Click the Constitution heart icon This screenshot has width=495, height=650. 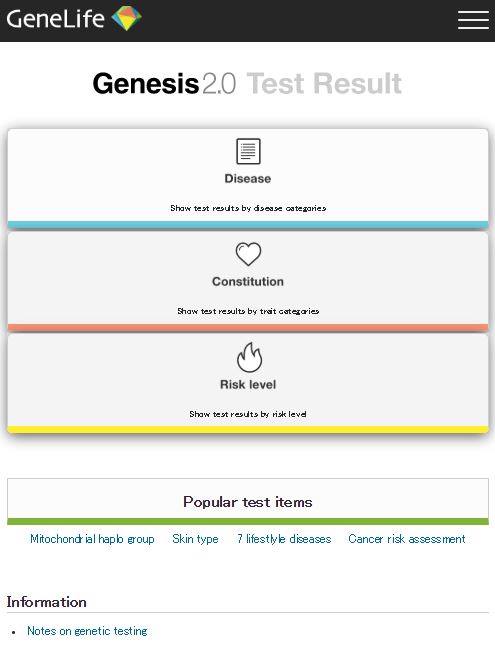[248, 254]
